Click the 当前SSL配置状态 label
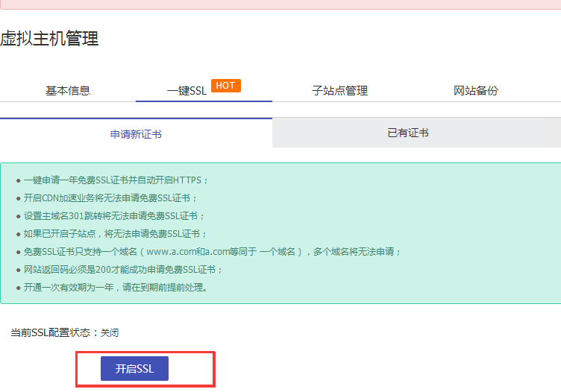 [51, 333]
